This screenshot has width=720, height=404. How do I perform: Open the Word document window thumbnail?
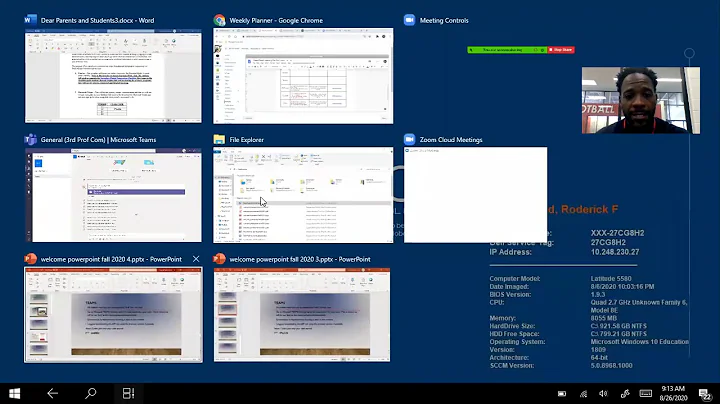[113, 76]
